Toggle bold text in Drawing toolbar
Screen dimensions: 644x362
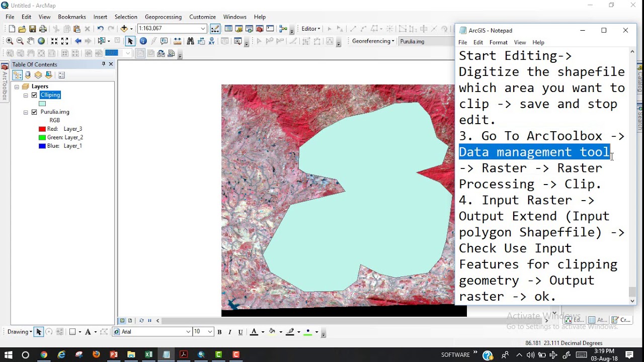pos(219,332)
